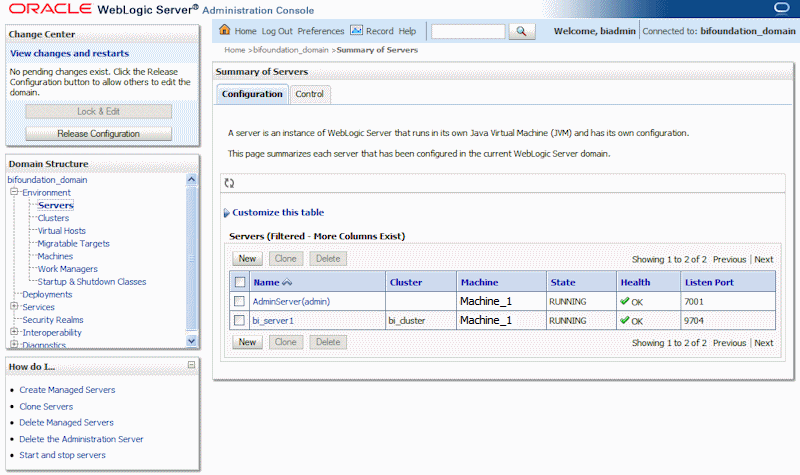Expand the Services tree node
Viewport: 800px width, 475px height.
[x=14, y=307]
